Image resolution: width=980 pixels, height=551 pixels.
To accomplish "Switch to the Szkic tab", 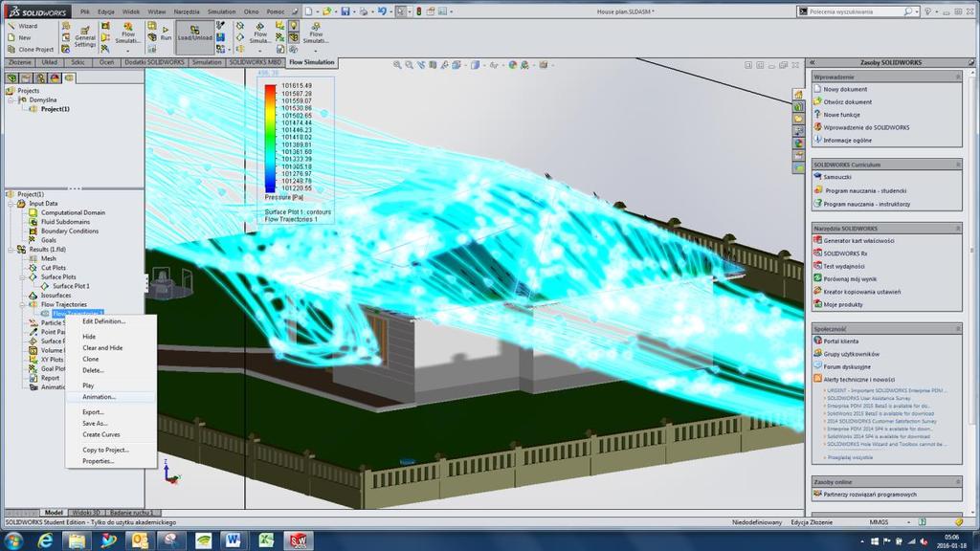I will (78, 62).
